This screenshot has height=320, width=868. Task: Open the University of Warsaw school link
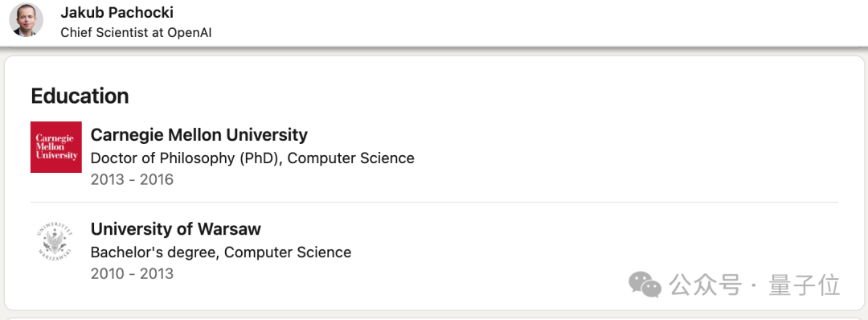(x=175, y=228)
